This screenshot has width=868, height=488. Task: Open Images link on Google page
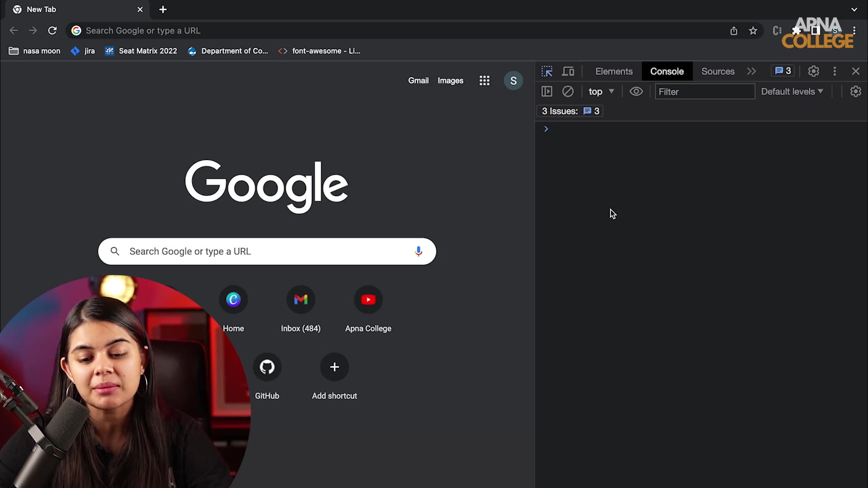[x=450, y=80]
